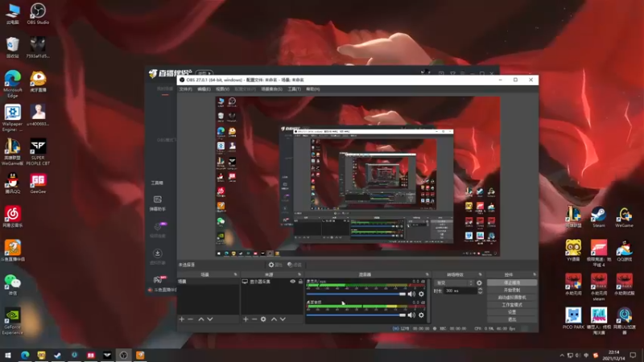Pop out the 转场特效 dock using its header icon

[x=480, y=274]
